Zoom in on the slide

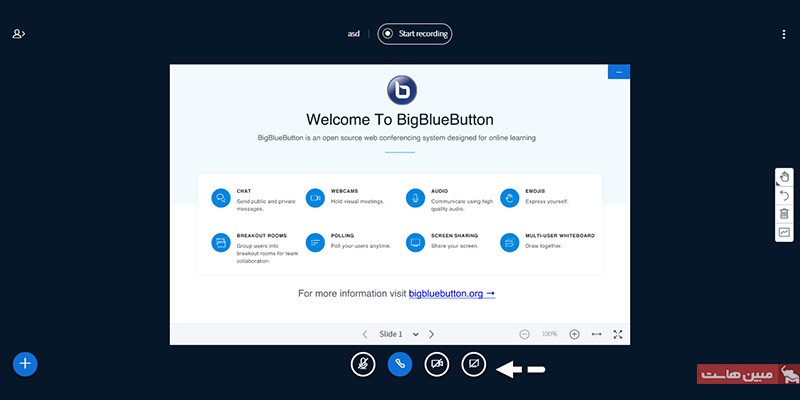click(x=574, y=334)
